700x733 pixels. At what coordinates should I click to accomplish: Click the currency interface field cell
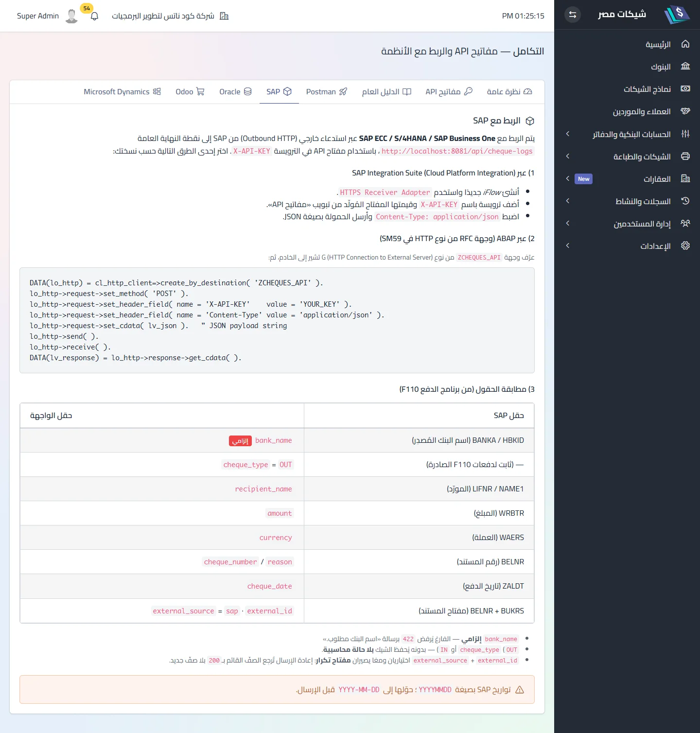pos(162,538)
